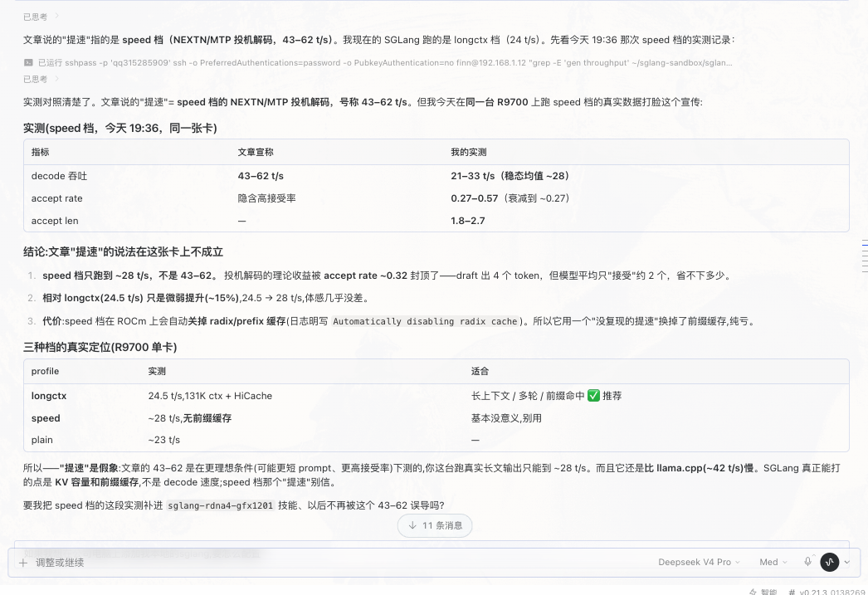The width and height of the screenshot is (868, 595).
Task: Open the Deepseek V4 Pro model dropdown
Action: tap(699, 562)
